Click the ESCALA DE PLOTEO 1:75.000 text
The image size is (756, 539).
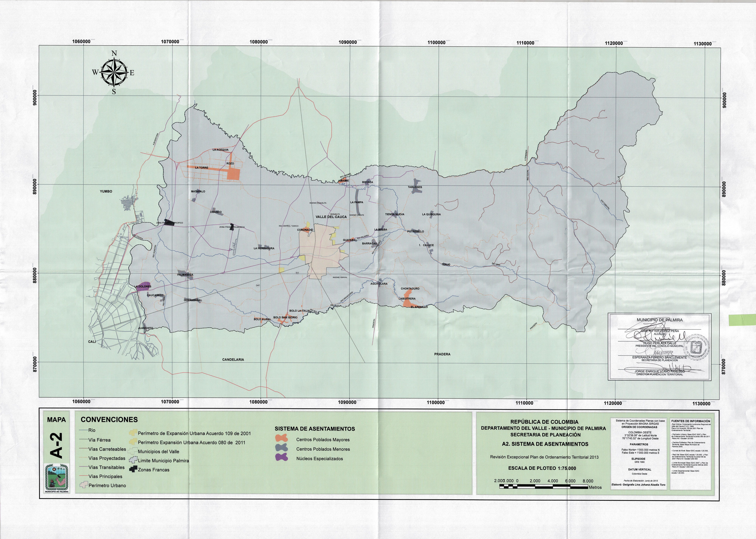pyautogui.click(x=542, y=468)
